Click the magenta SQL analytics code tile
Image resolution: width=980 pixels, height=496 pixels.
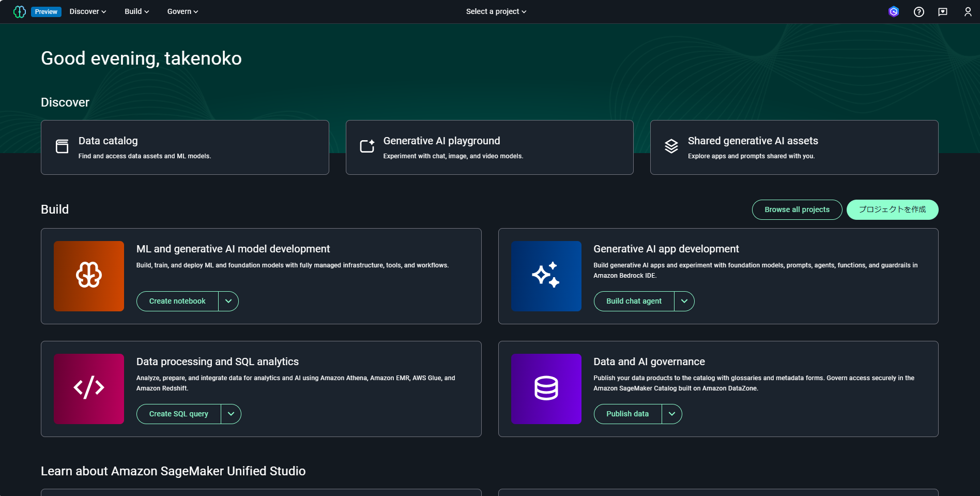tap(89, 389)
